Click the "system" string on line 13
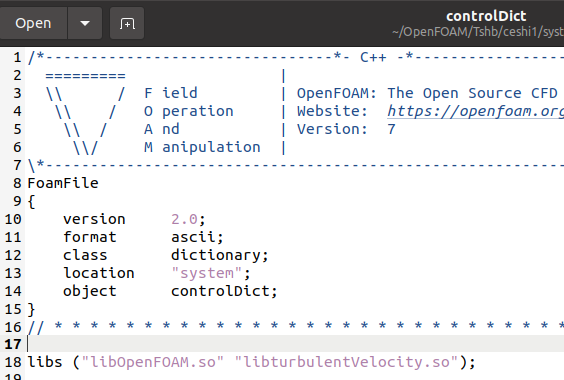564x380 pixels. tap(206, 273)
